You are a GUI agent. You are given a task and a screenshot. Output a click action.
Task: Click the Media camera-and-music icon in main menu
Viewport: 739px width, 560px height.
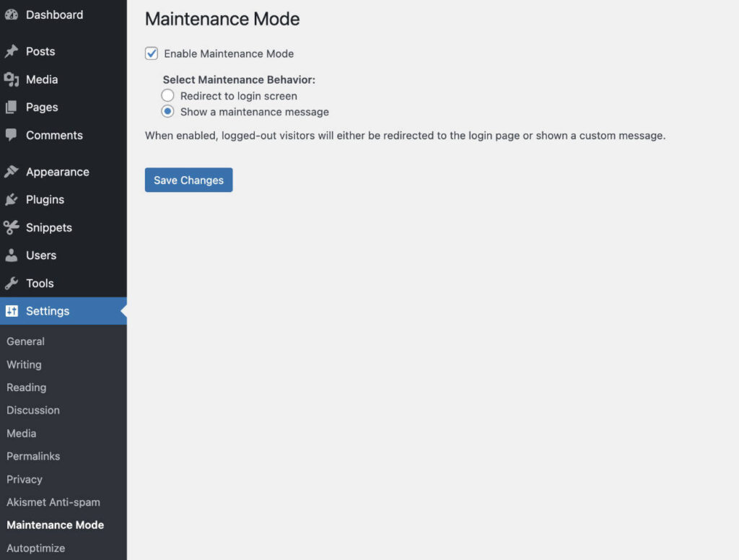click(x=12, y=79)
